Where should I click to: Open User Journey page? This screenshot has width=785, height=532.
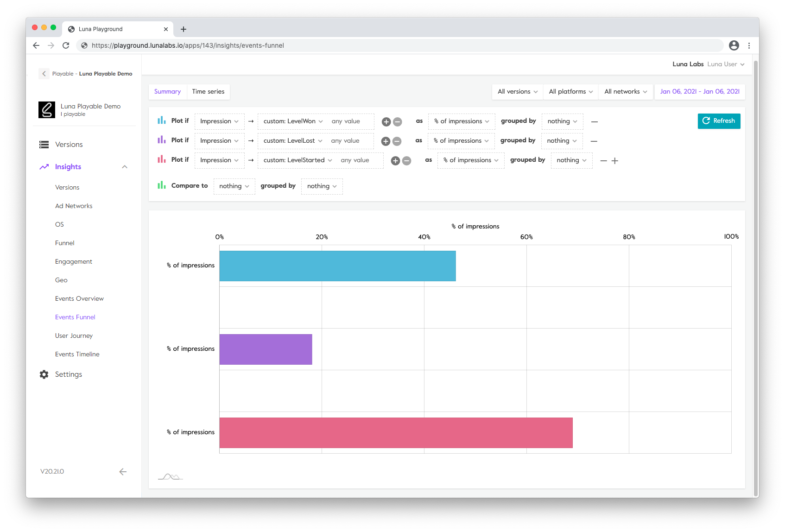pos(74,336)
